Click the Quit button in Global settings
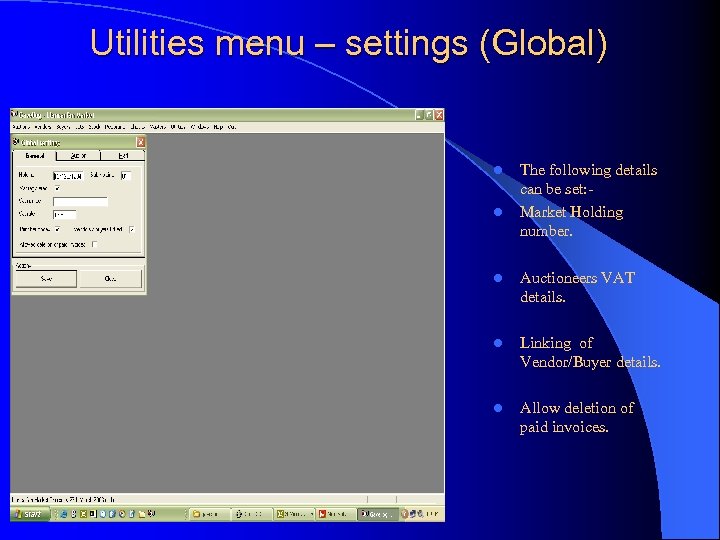Viewport: 720px width, 540px height. [x=111, y=279]
